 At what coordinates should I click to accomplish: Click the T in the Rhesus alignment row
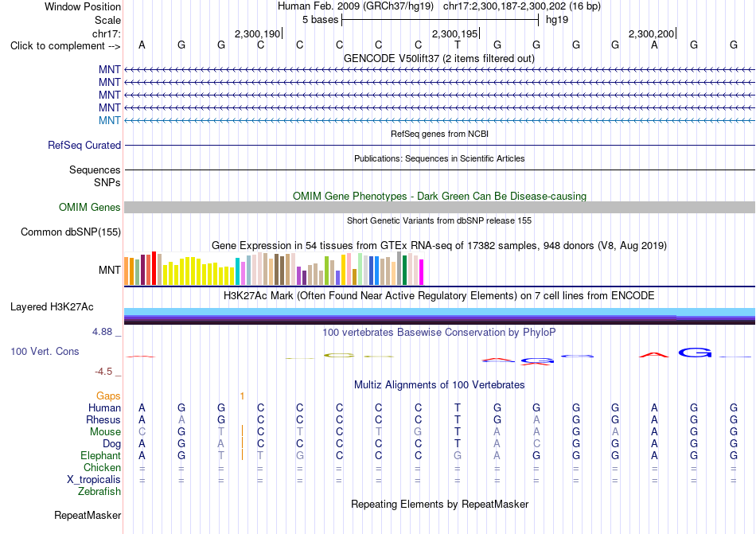[x=457, y=419]
